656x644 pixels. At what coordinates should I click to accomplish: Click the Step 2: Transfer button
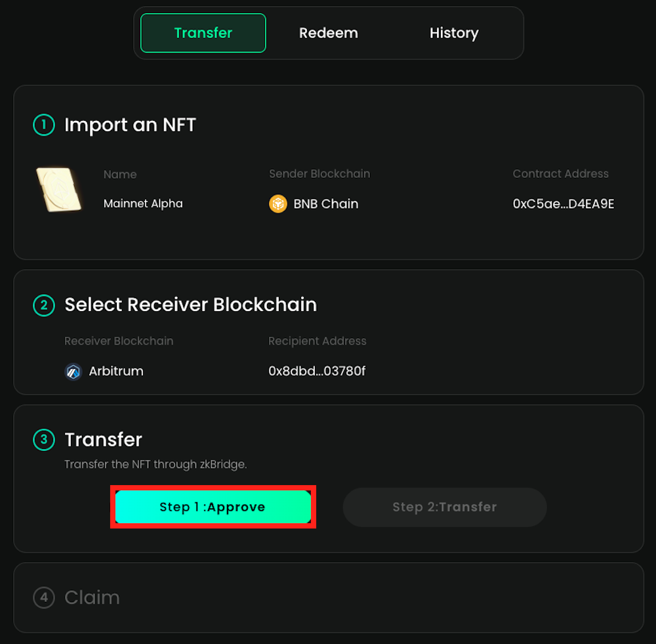pyautogui.click(x=444, y=507)
